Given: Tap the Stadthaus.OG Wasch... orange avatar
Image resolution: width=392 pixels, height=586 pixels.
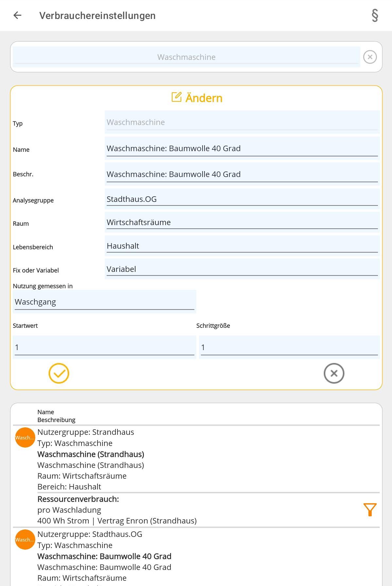Looking at the screenshot, I should 25,540.
